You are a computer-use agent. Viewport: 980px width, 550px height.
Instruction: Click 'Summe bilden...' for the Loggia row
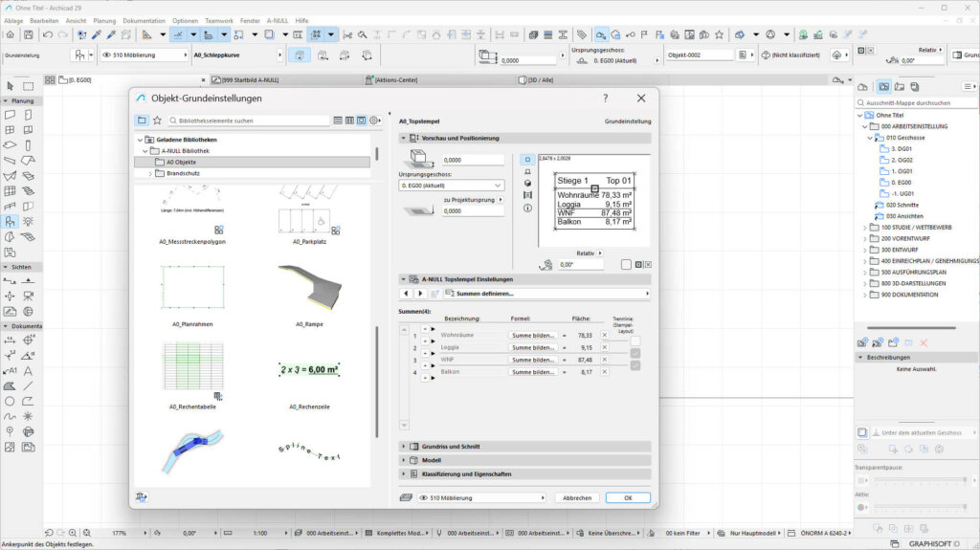click(x=533, y=347)
